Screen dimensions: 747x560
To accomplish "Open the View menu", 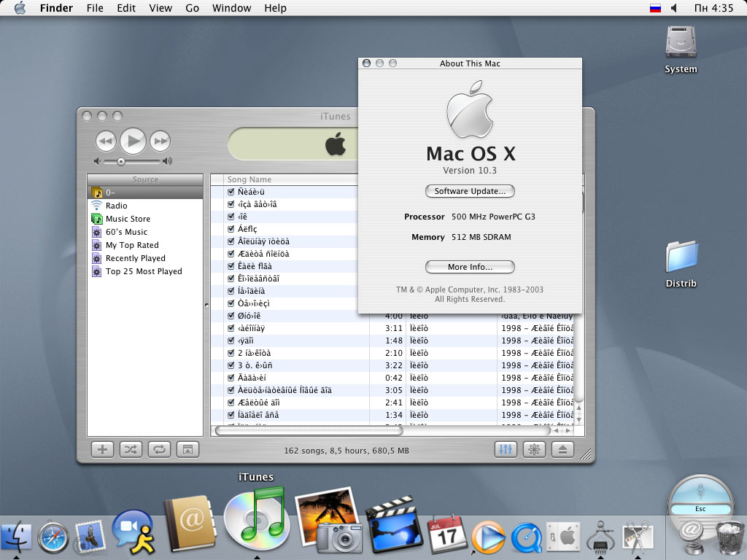I will (160, 8).
